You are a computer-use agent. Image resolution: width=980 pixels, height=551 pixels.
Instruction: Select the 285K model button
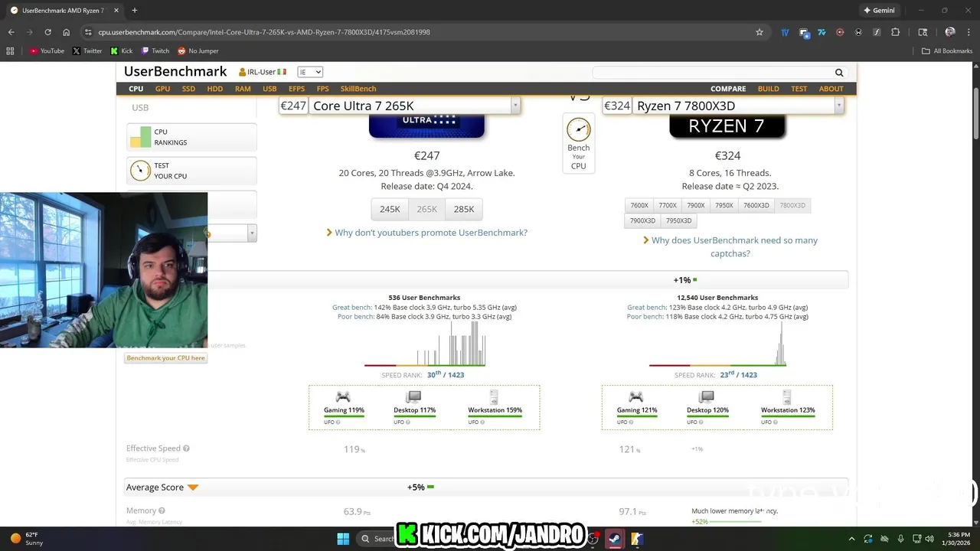[x=464, y=209]
